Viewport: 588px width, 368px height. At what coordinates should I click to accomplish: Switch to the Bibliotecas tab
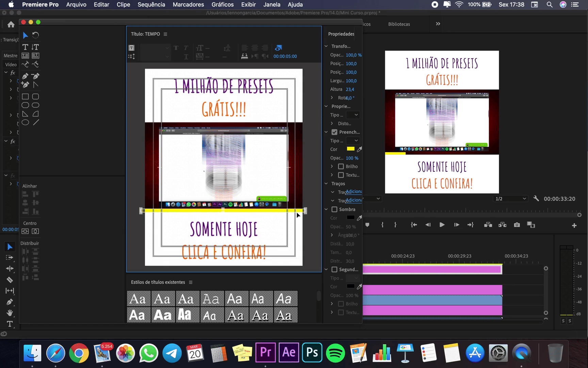(x=399, y=24)
